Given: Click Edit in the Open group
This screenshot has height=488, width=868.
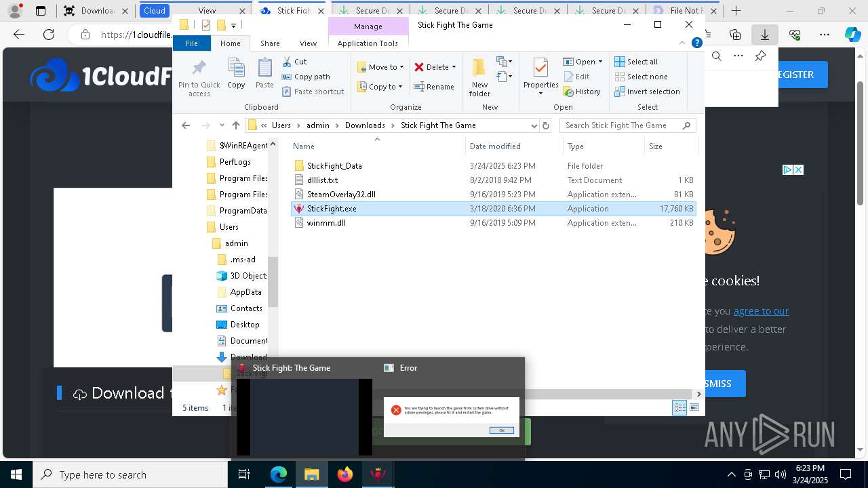Looking at the screenshot, I should pyautogui.click(x=576, y=77).
